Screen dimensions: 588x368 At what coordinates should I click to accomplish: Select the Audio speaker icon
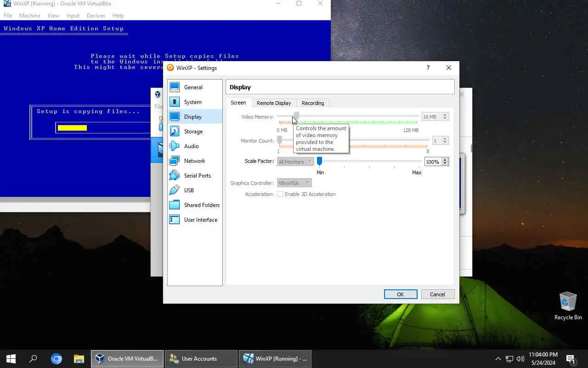click(175, 146)
